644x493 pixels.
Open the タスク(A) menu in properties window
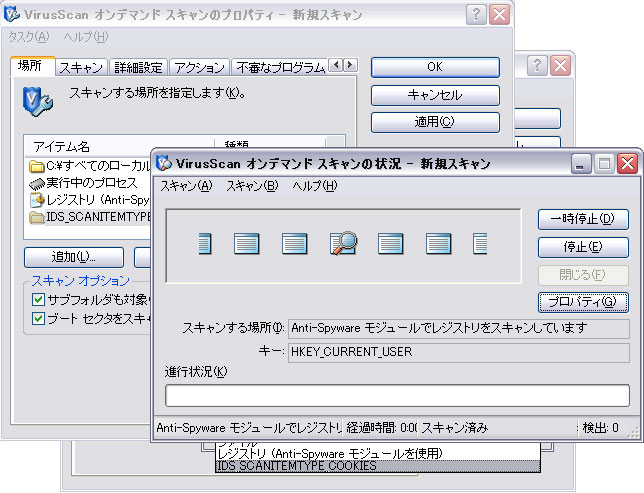pos(29,37)
